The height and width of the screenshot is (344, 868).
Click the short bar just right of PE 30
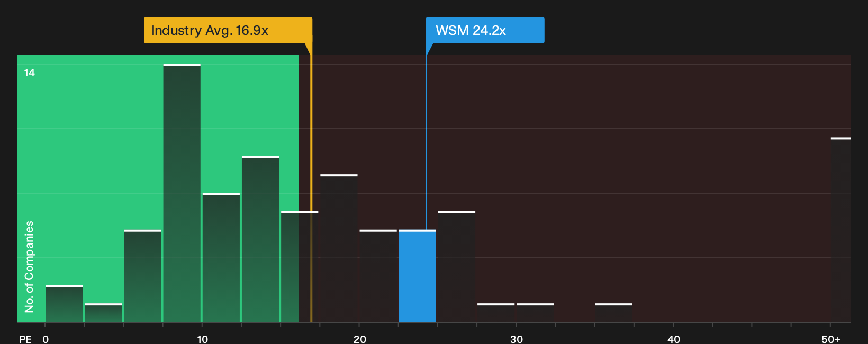click(x=535, y=313)
